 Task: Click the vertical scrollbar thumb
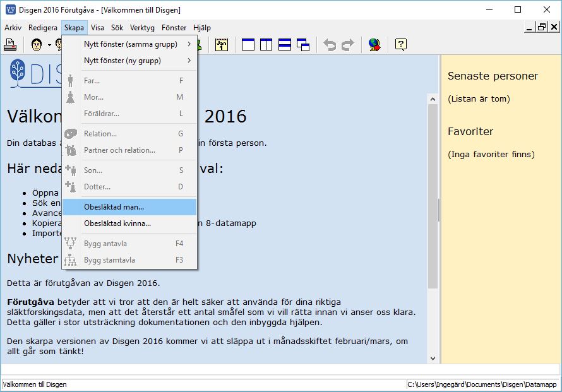click(x=433, y=196)
